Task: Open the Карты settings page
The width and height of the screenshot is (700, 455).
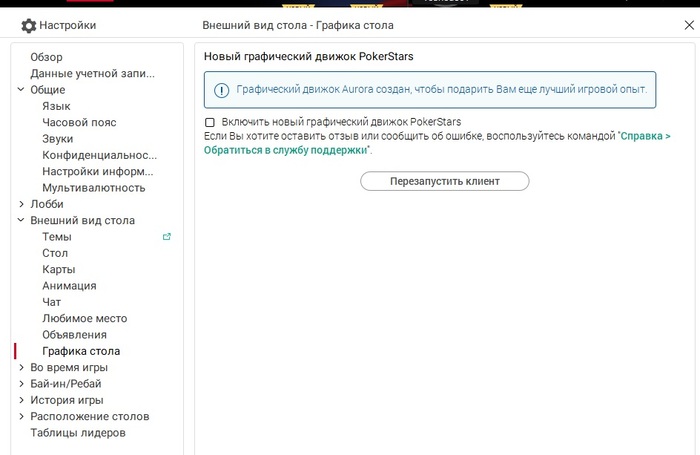Action: point(58,269)
